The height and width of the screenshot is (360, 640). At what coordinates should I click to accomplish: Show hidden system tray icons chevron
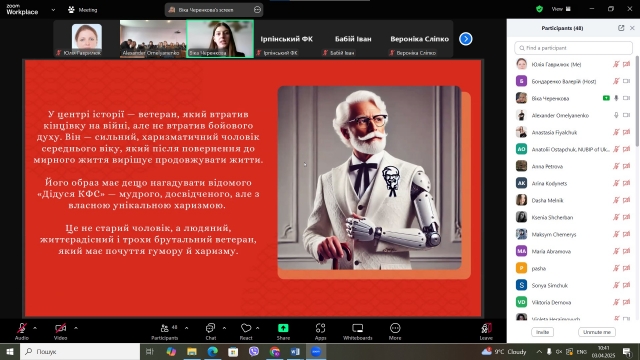pyautogui.click(x=539, y=352)
